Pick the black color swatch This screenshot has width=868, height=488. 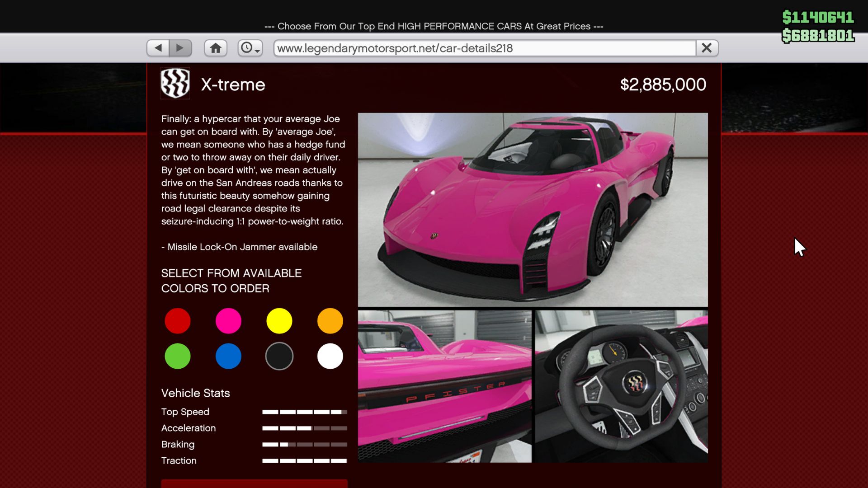279,356
